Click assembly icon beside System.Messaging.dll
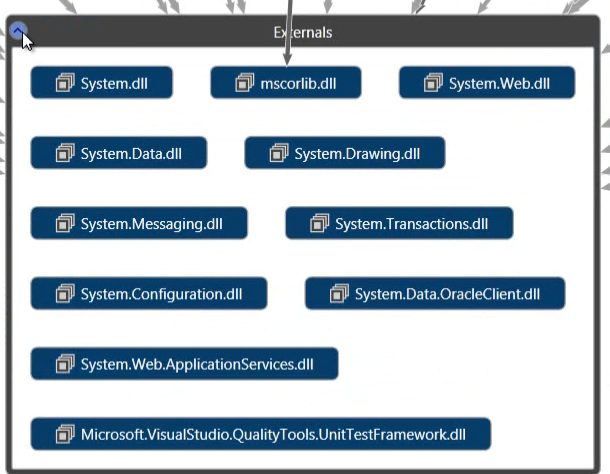610x474 pixels. (65, 223)
